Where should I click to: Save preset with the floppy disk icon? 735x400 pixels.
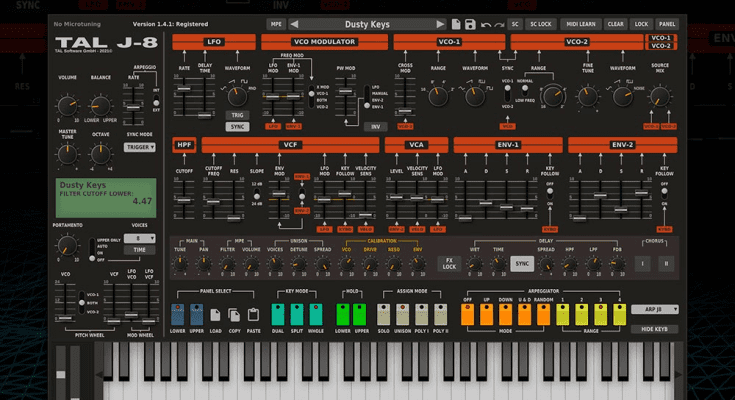[x=471, y=23]
